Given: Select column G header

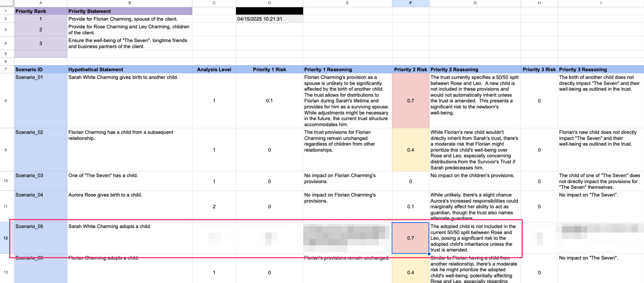Looking at the screenshot, I should tap(475, 3).
